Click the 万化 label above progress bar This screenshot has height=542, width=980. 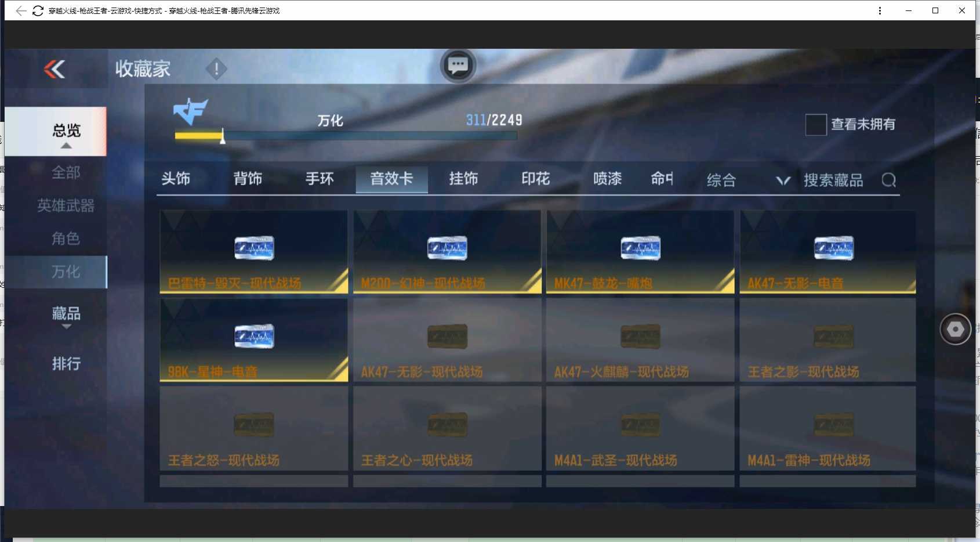click(x=330, y=121)
